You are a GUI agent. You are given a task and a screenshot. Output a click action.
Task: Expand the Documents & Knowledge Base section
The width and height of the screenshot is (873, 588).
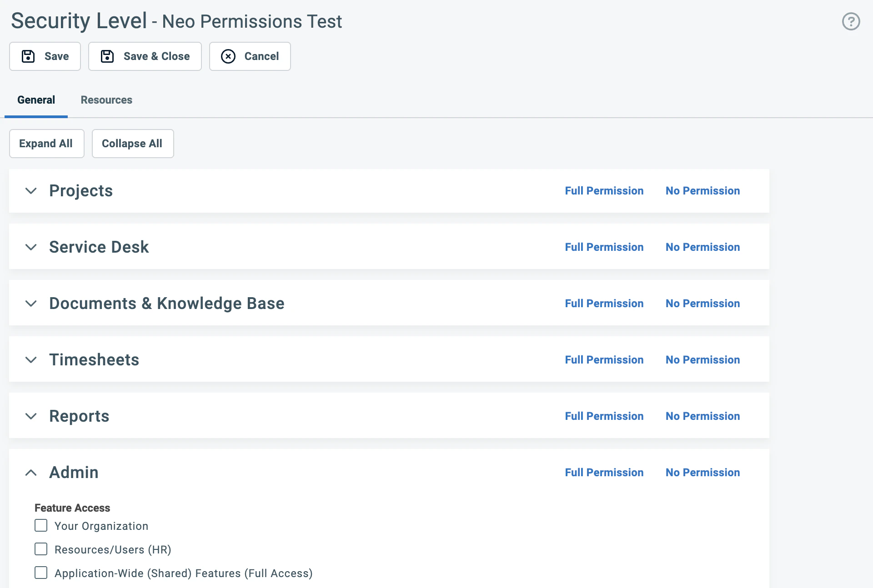coord(31,304)
